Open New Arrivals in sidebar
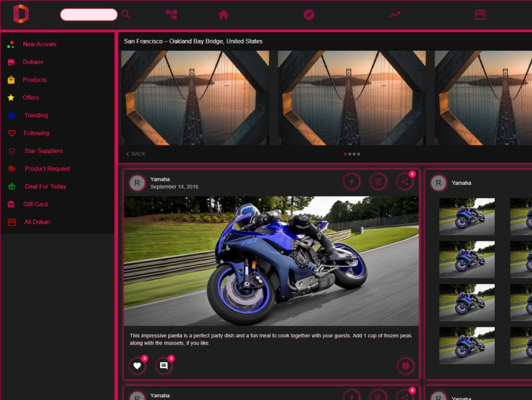 (40, 44)
